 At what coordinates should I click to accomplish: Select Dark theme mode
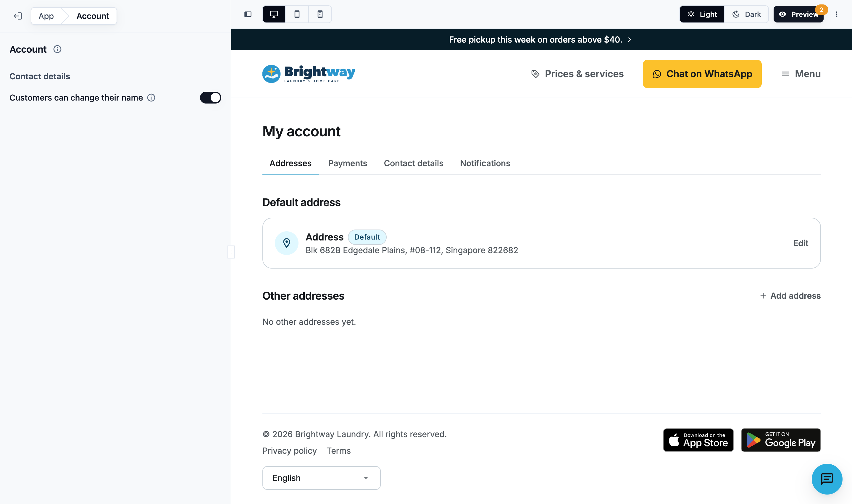click(746, 14)
